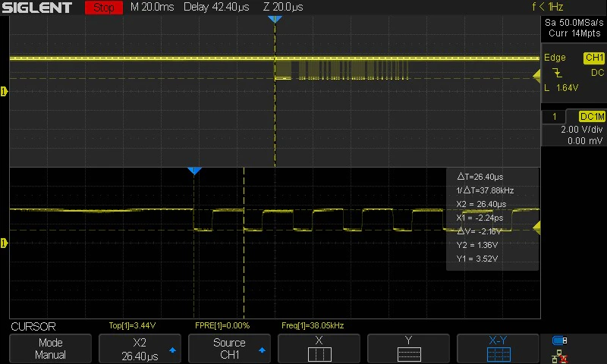Viewport: 607px width, 364px height.
Task: Click the Freq[1]=38.05kHz measurement
Action: [313, 326]
